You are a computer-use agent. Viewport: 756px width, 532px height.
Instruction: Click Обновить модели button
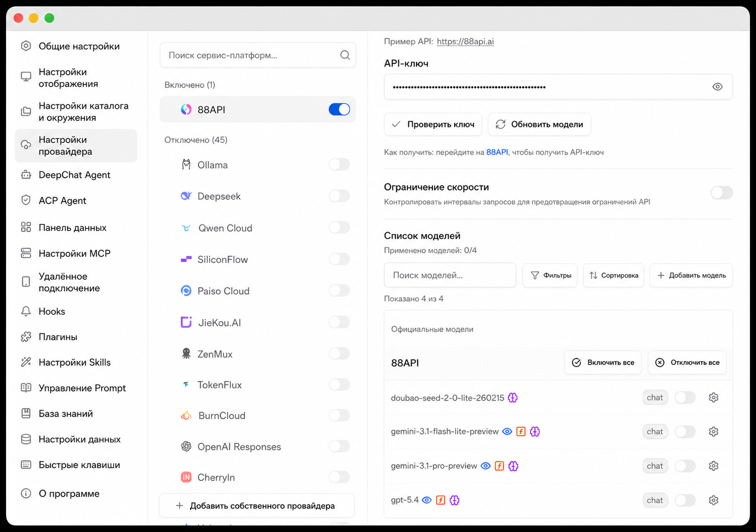click(x=540, y=124)
